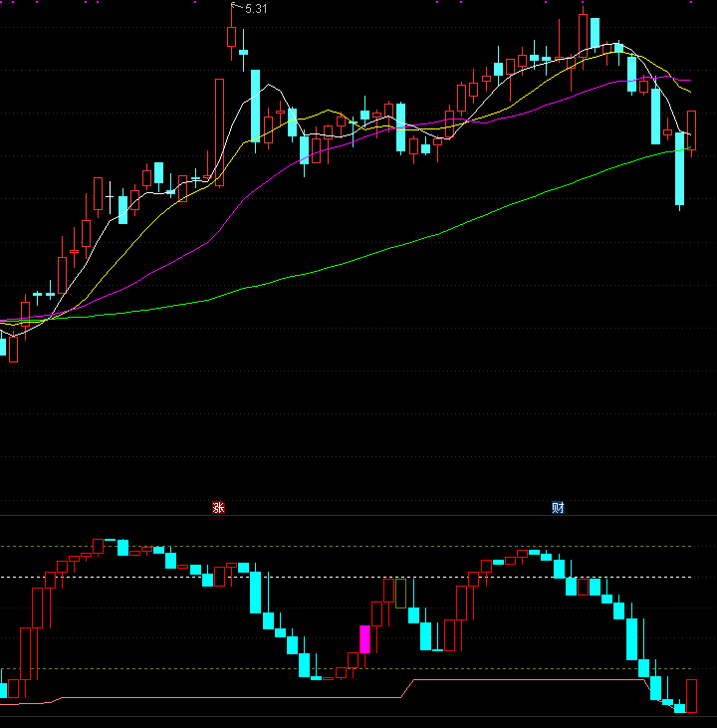717x728 pixels.
Task: Click the last red candle in indicator panel
Action: (691, 695)
